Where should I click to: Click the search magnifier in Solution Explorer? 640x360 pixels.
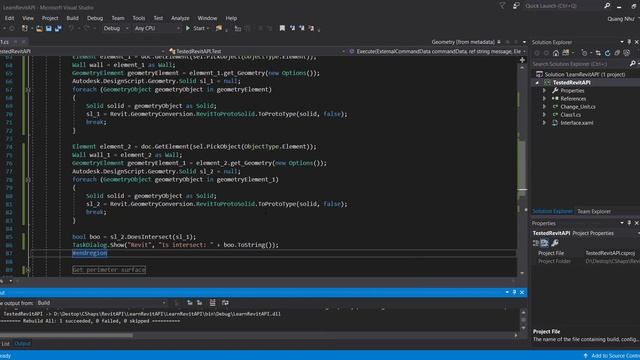tap(632, 64)
